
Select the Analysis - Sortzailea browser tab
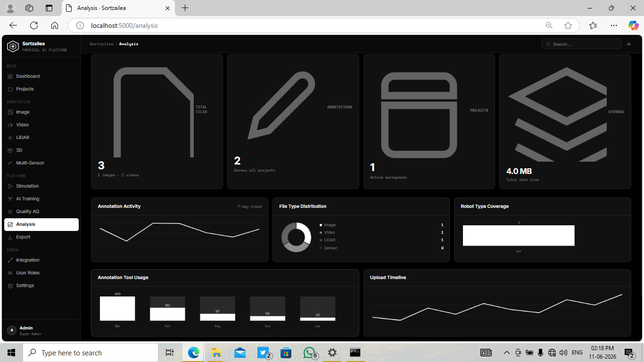pos(118,8)
